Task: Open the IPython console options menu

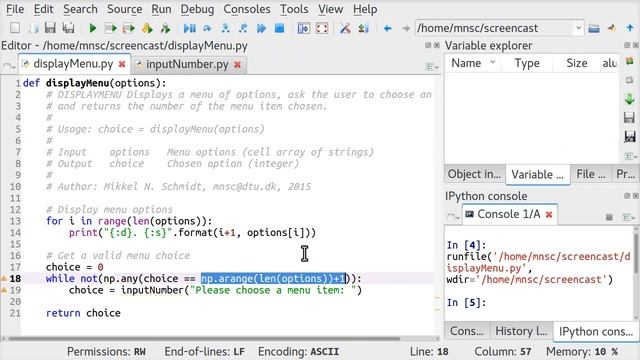Action: 629,218
